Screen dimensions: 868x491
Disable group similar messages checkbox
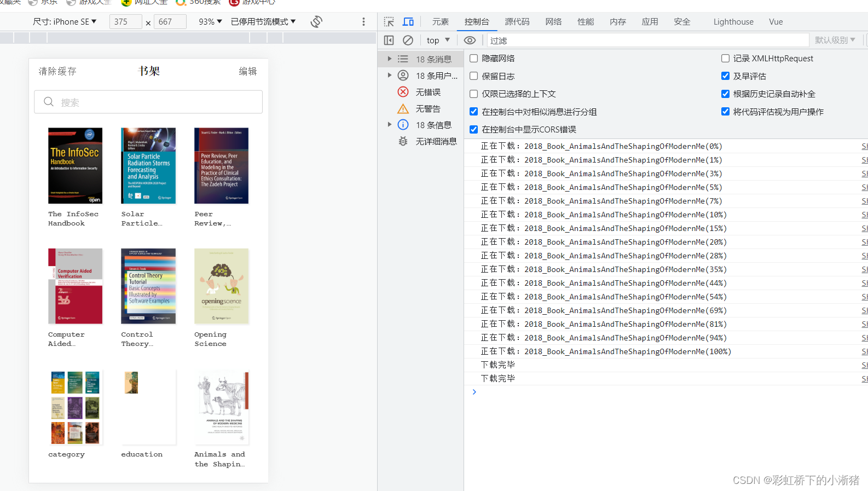[x=474, y=112]
